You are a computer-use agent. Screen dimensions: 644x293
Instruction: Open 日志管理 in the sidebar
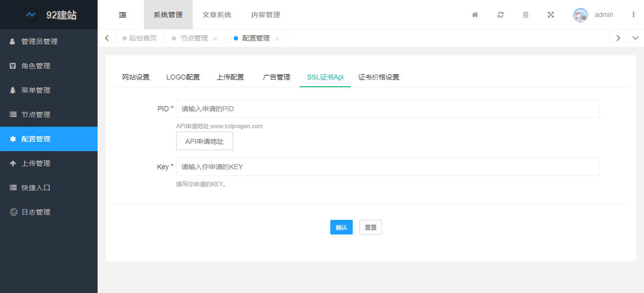click(x=49, y=212)
